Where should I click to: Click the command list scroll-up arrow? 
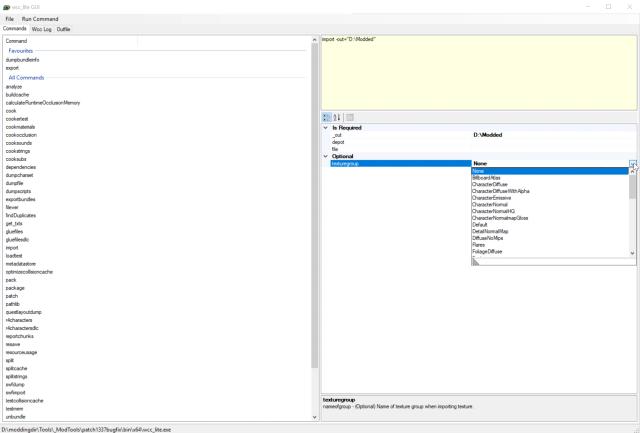[314, 40]
